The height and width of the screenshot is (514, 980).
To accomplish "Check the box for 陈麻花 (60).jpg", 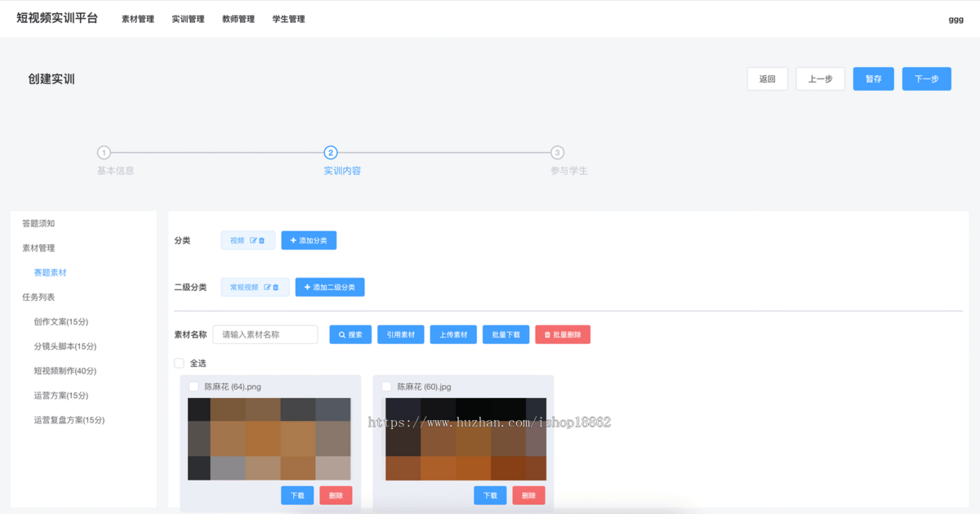I will [x=386, y=387].
